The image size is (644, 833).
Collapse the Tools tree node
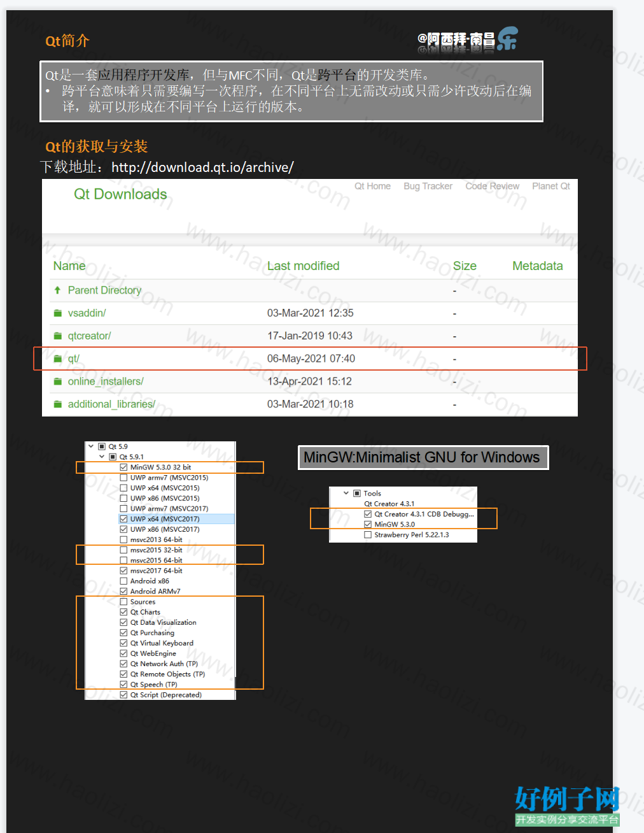346,493
